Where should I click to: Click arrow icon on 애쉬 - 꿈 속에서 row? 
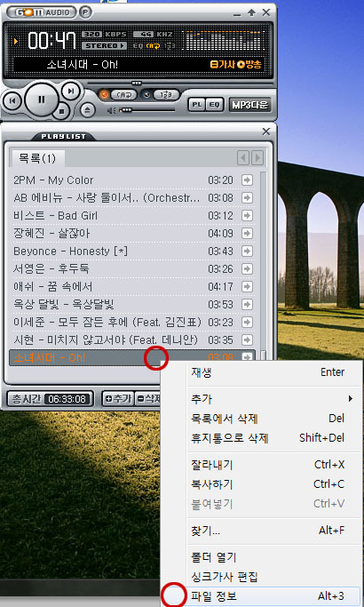[247, 287]
